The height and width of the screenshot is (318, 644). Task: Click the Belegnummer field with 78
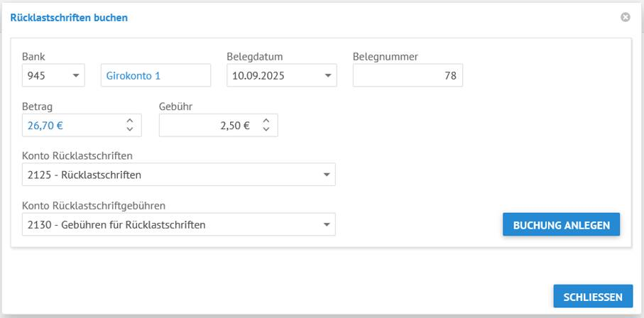pyautogui.click(x=407, y=75)
